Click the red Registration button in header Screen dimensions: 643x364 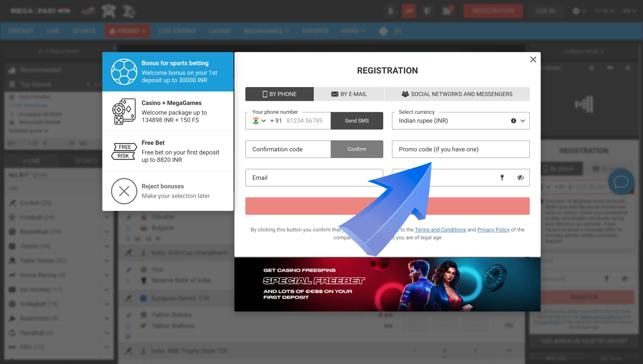point(493,11)
